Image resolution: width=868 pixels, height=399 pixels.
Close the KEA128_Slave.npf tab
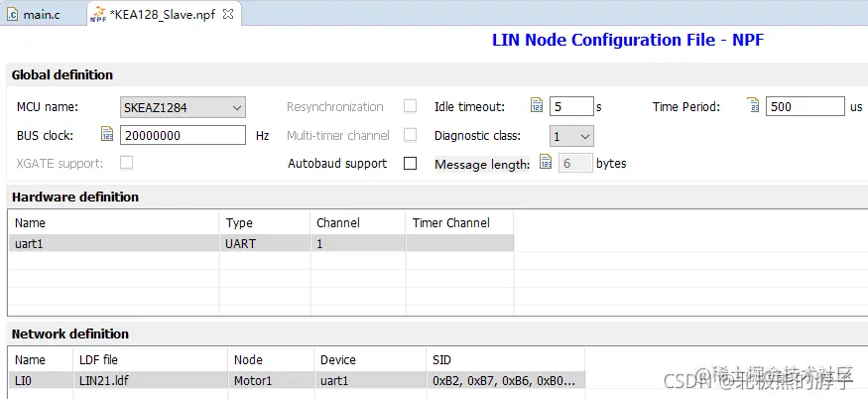227,15
